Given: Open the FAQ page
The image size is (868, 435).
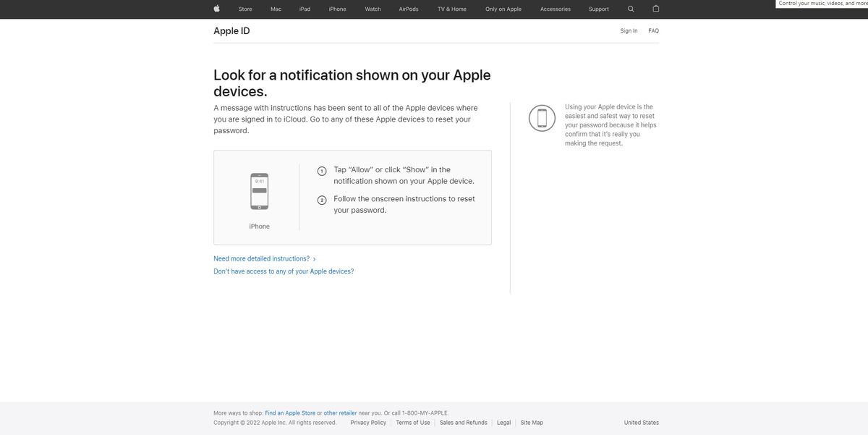Looking at the screenshot, I should coord(653,30).
